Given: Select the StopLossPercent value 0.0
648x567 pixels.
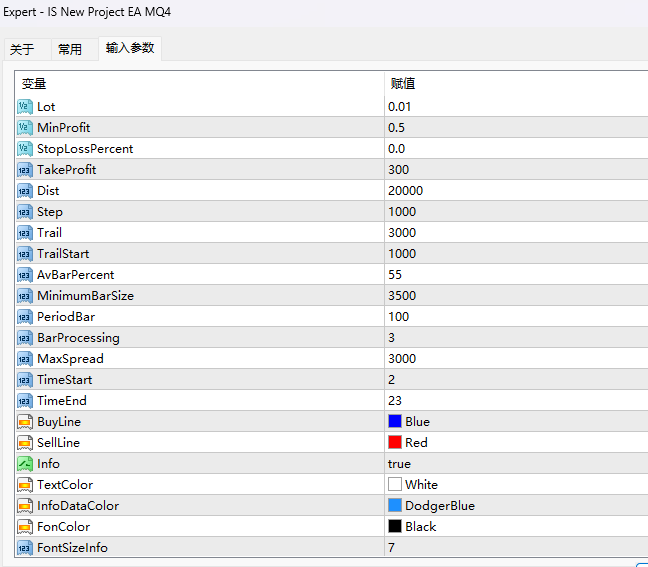Looking at the screenshot, I should tap(396, 149).
